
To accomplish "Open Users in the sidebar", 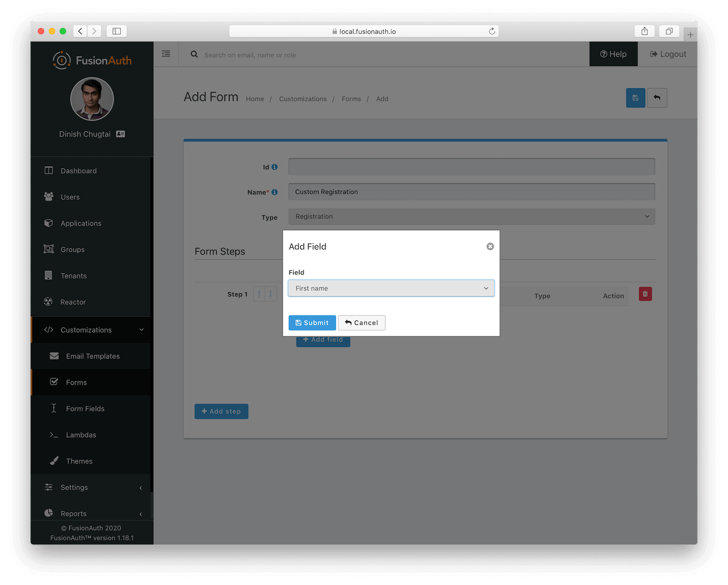I will pos(91,197).
